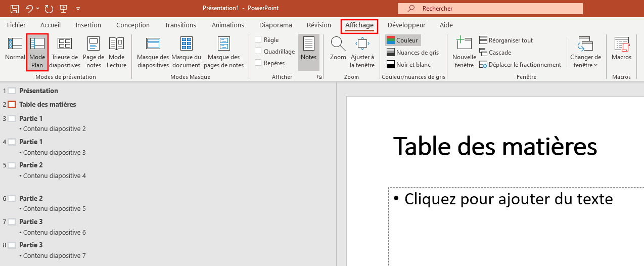
Task: Open the Fichier tab
Action: pyautogui.click(x=16, y=25)
